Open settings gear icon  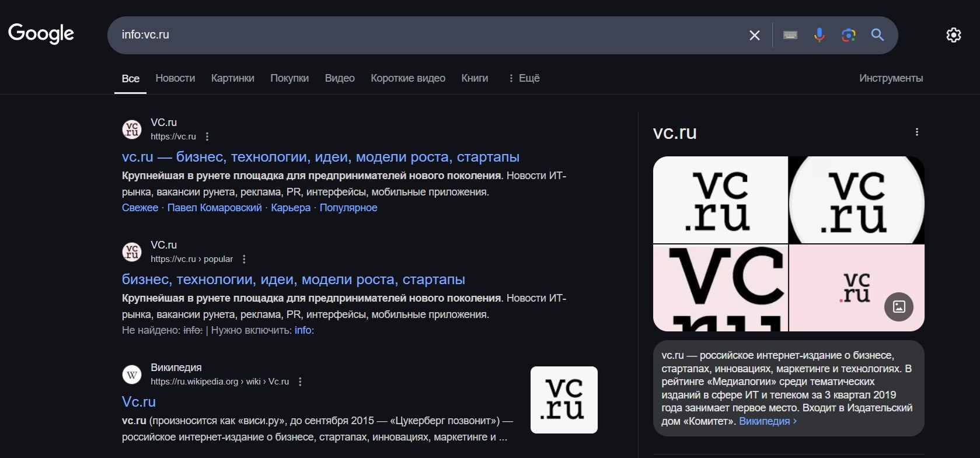point(953,35)
